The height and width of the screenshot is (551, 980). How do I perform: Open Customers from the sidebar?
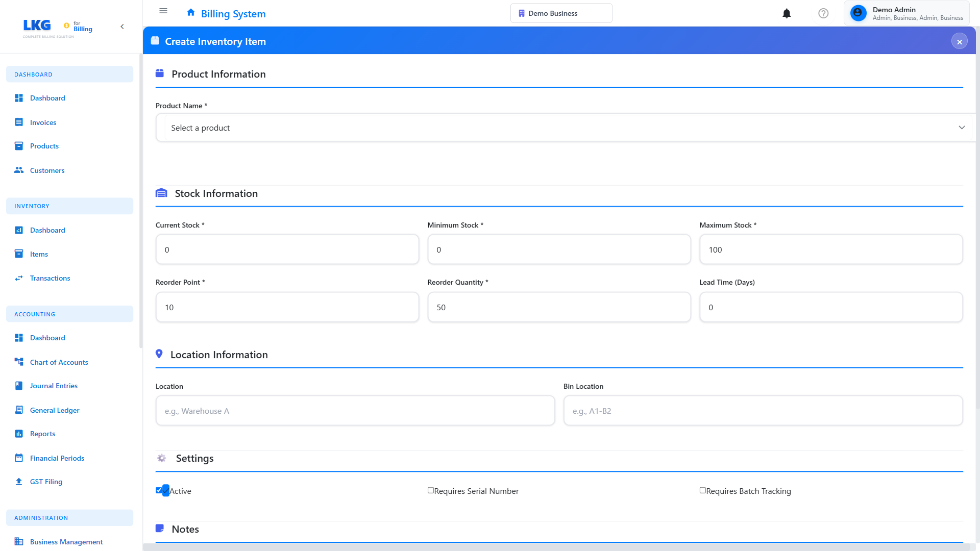point(47,170)
